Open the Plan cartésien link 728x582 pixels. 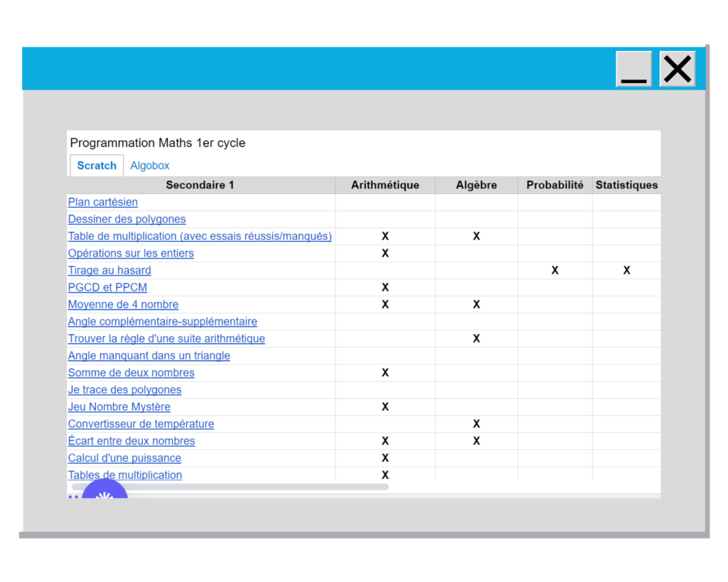102,202
